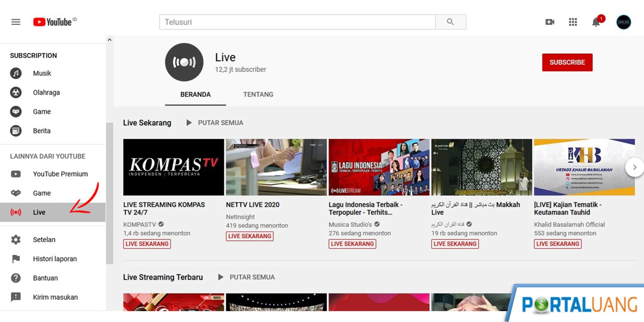Image resolution: width=644 pixels, height=322 pixels.
Task: Open the create video camera icon
Action: pos(550,22)
